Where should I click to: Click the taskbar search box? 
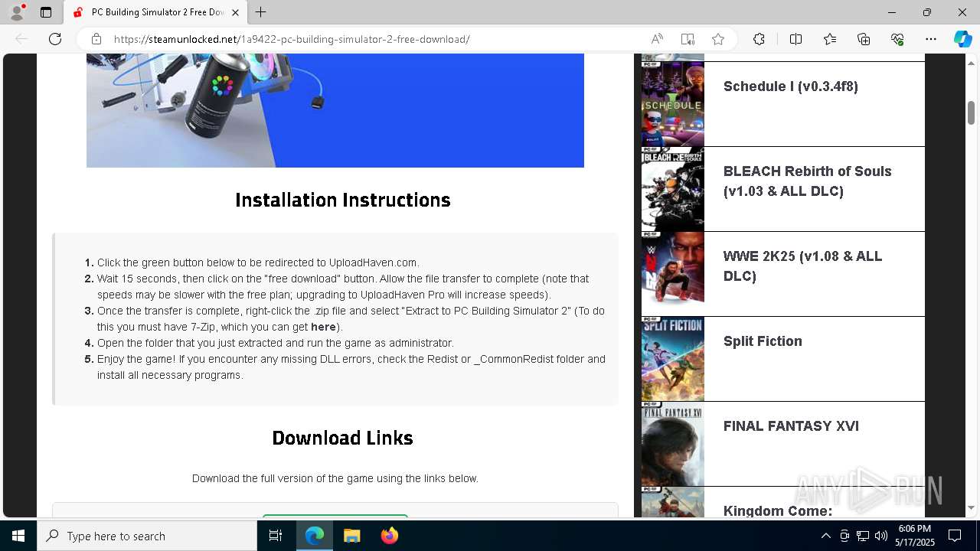(147, 536)
